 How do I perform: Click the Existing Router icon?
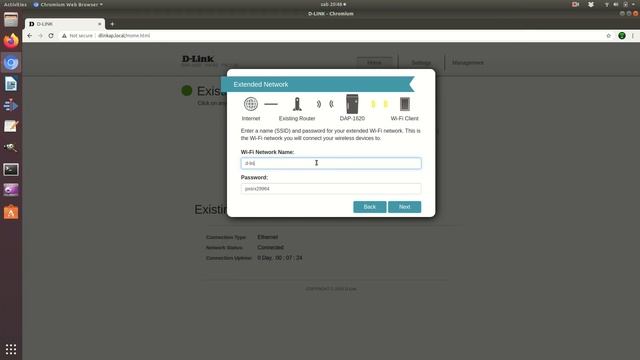coord(297,104)
